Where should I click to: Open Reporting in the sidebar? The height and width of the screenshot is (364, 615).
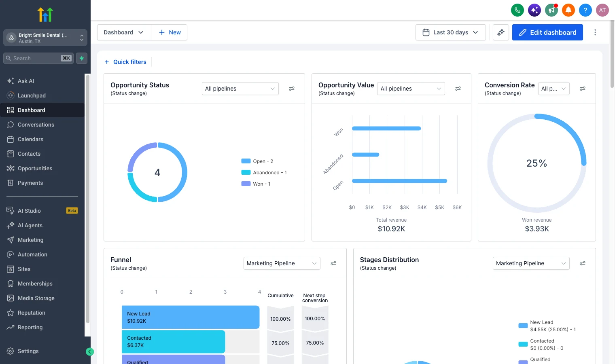(42, 327)
